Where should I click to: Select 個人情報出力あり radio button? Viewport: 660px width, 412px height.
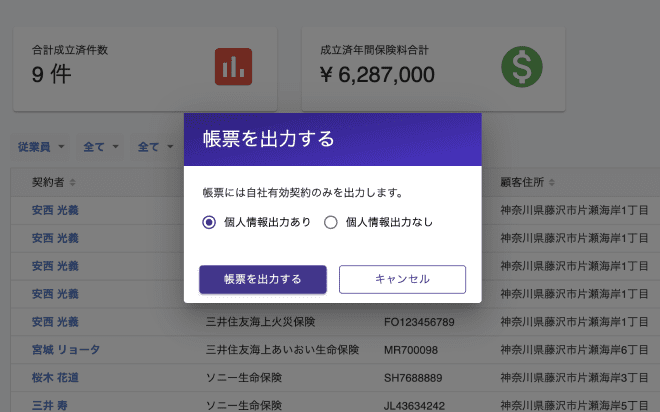pos(209,222)
